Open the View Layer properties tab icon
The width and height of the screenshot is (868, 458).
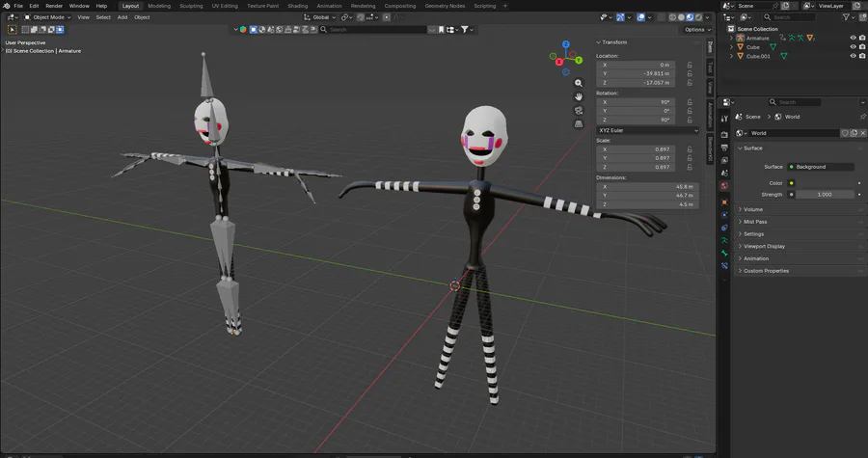[724, 160]
